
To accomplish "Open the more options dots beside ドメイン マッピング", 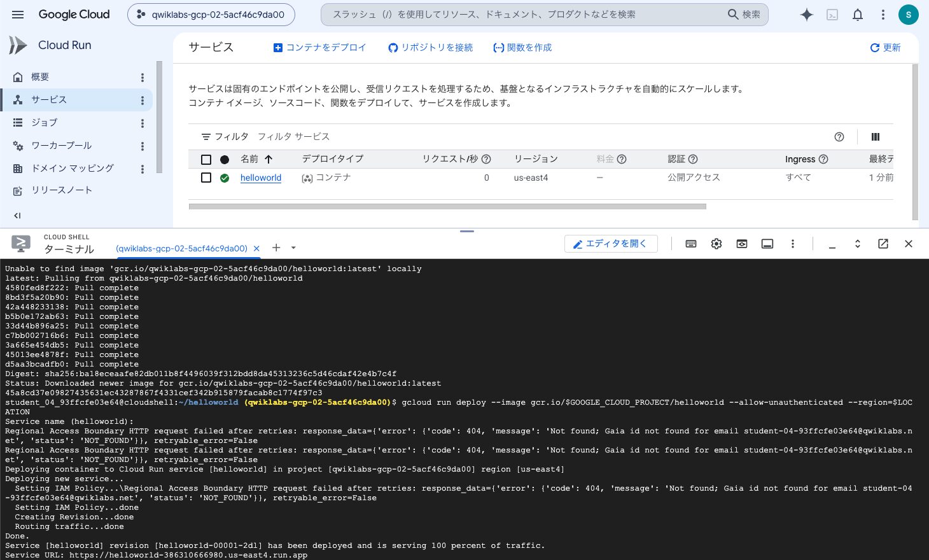I will (143, 169).
